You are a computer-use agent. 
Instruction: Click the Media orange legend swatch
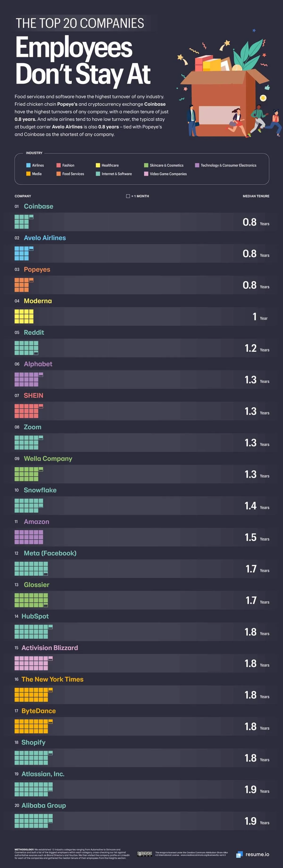point(28,174)
